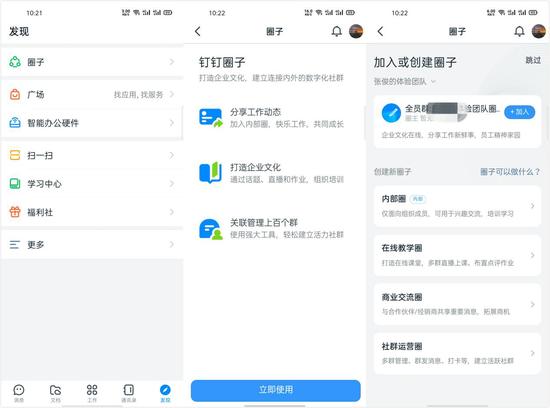This screenshot has width=550, height=408.
Task: Go back from the 加入或创建圈子 screen
Action: tap(381, 31)
